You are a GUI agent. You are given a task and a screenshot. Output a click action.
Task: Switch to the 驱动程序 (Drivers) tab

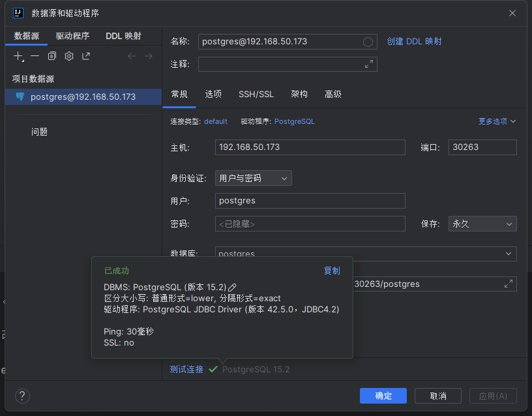(x=72, y=37)
